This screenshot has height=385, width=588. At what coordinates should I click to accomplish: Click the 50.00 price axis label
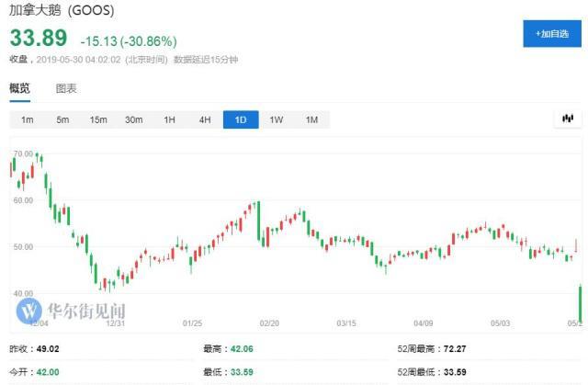point(23,246)
